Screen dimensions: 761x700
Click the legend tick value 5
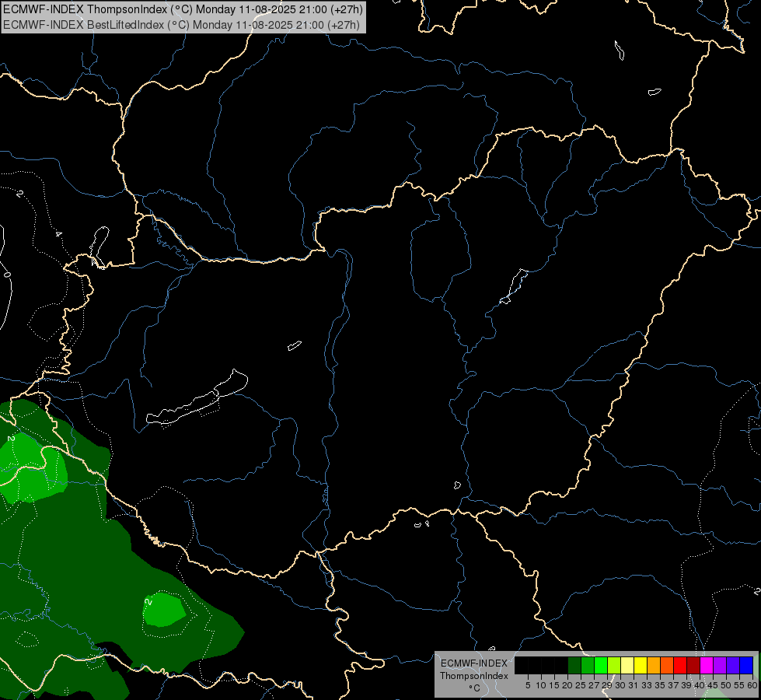click(528, 685)
